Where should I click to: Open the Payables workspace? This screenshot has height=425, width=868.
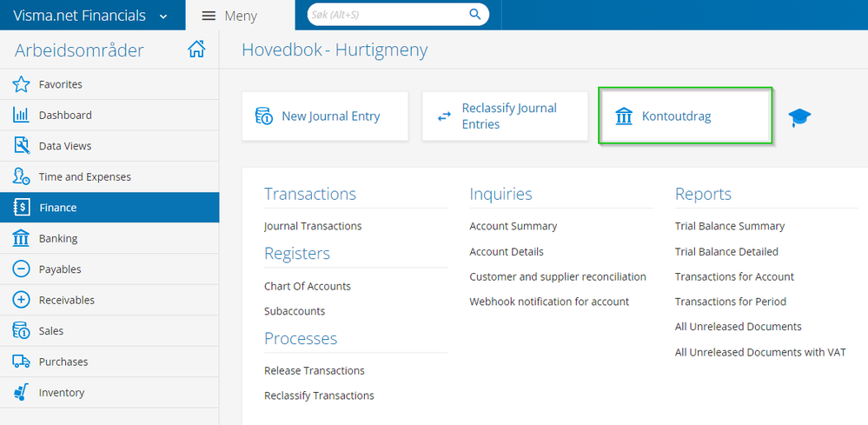click(109, 269)
